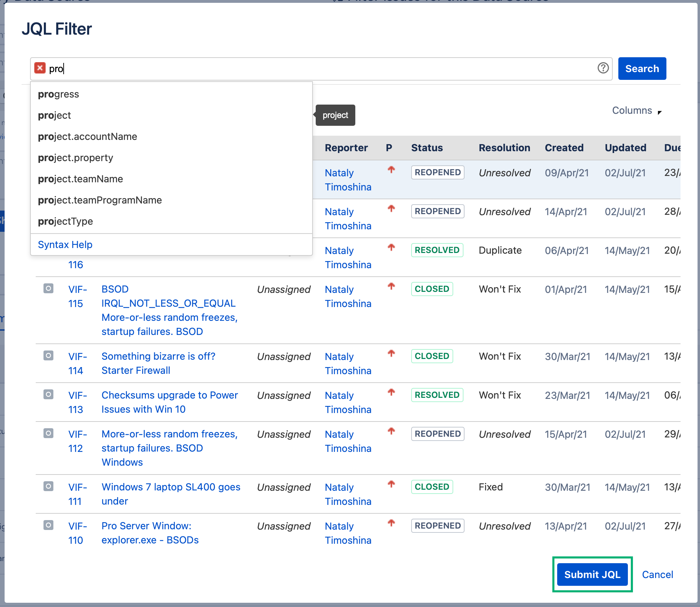Click the priority arrow icon on VIF-111 row
The width and height of the screenshot is (700, 607).
(x=391, y=483)
